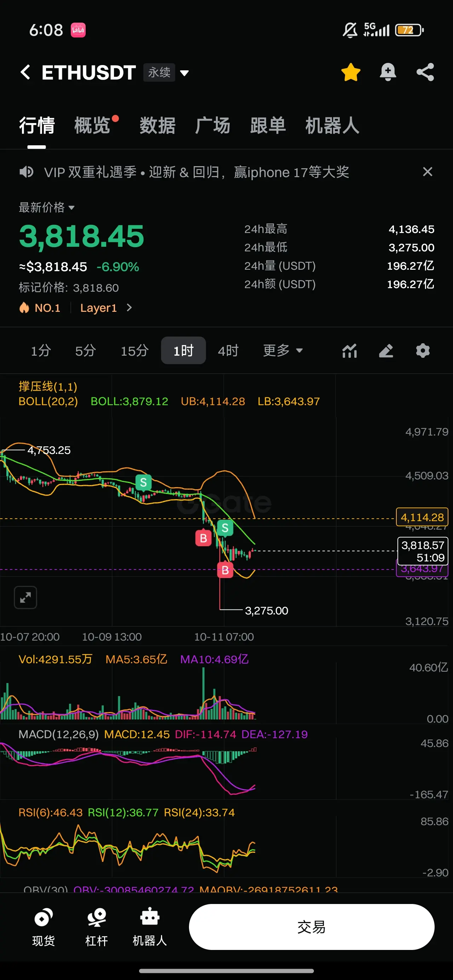Open the drawing tools pencil icon

(386, 350)
